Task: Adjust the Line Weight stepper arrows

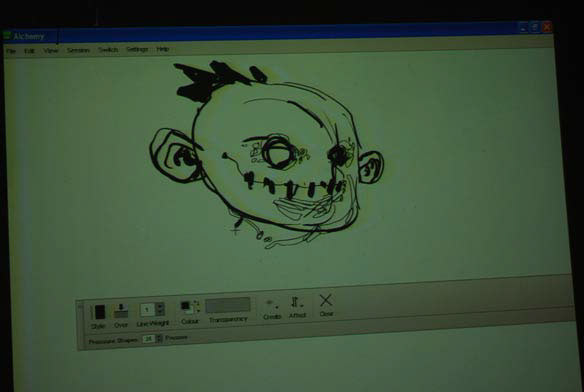Action: 160,309
